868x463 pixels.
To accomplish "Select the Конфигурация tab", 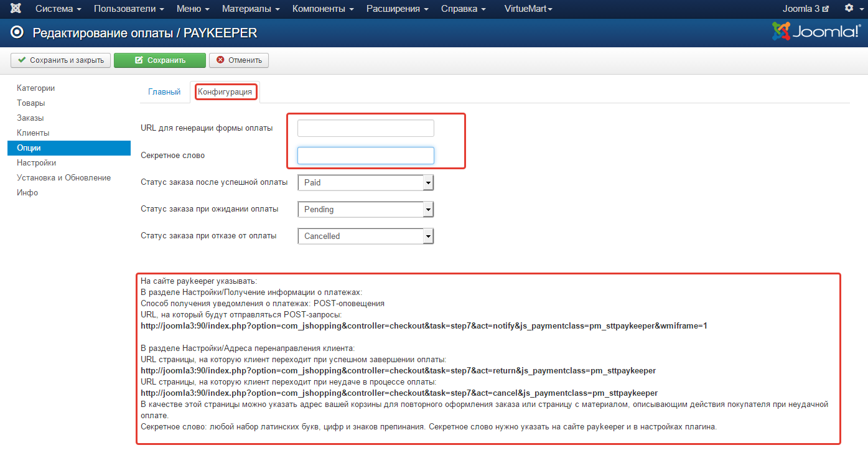I will (x=225, y=92).
